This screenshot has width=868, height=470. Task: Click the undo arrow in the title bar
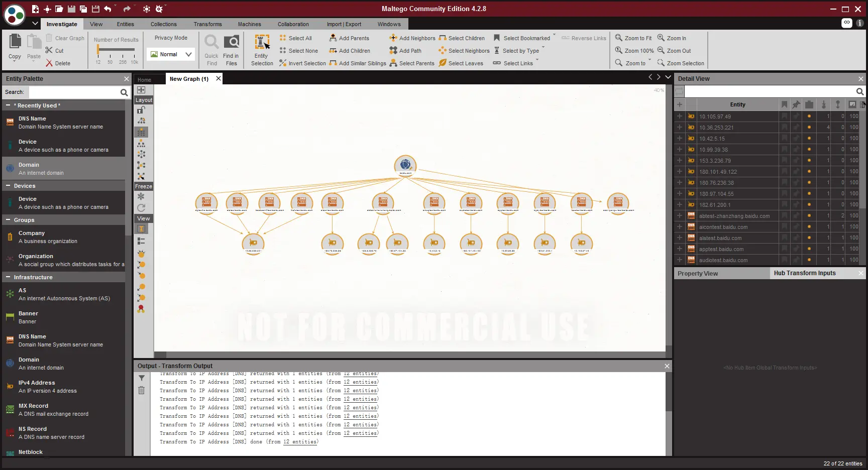pyautogui.click(x=107, y=9)
